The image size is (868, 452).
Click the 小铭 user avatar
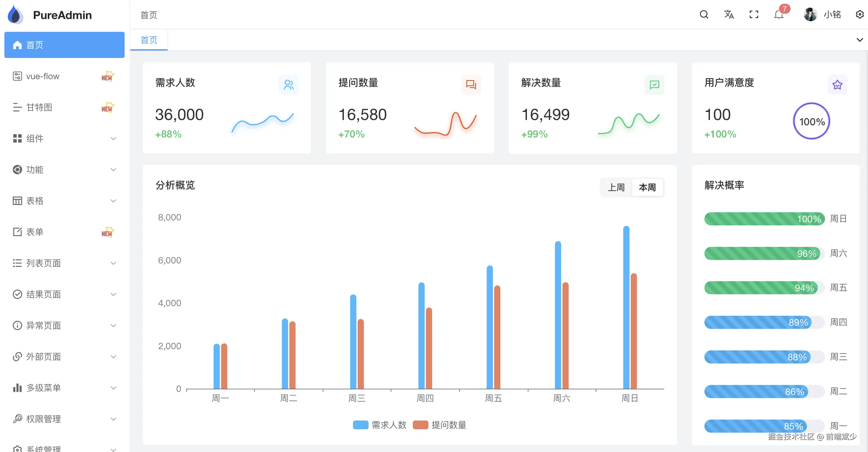(x=810, y=14)
